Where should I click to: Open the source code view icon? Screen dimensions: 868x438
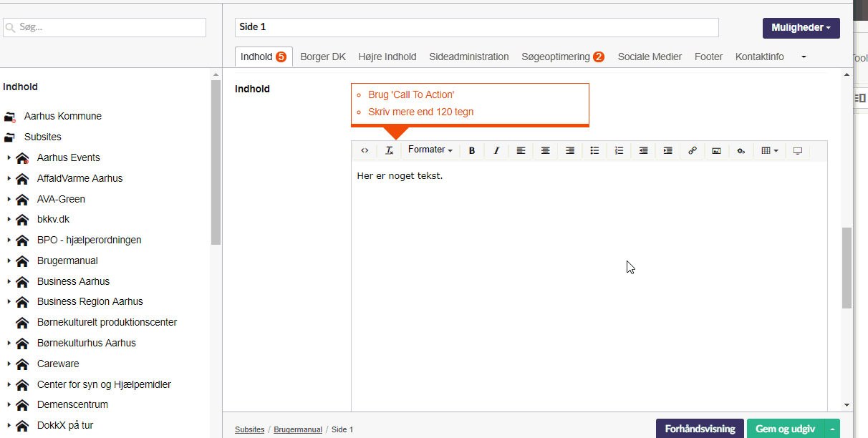365,150
